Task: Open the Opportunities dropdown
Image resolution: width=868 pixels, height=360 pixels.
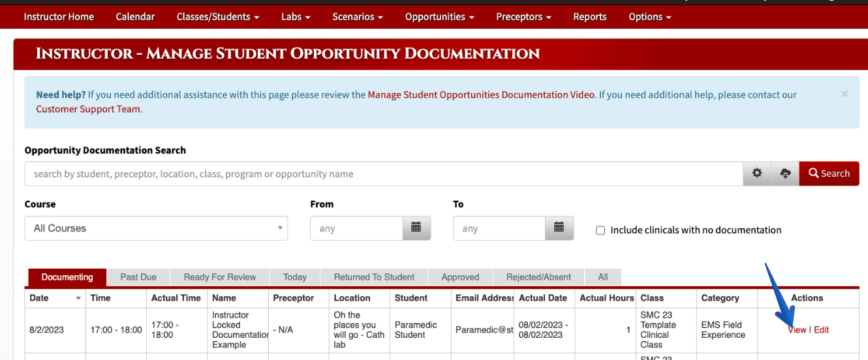Action: tap(440, 17)
